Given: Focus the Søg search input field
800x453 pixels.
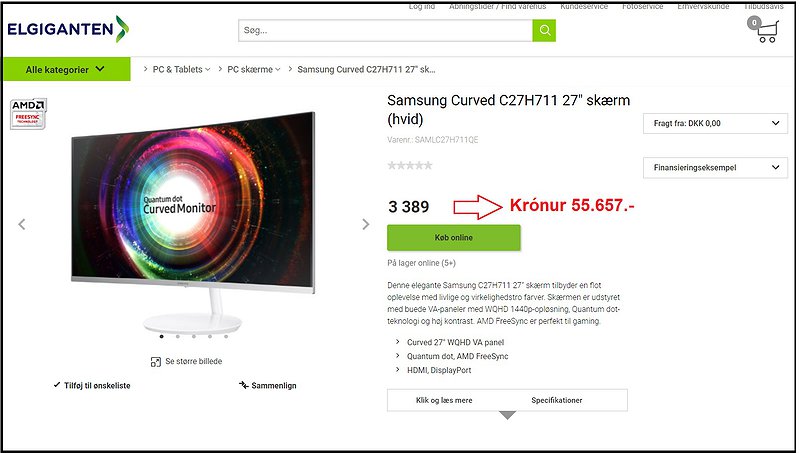Looking at the screenshot, I should point(385,31).
